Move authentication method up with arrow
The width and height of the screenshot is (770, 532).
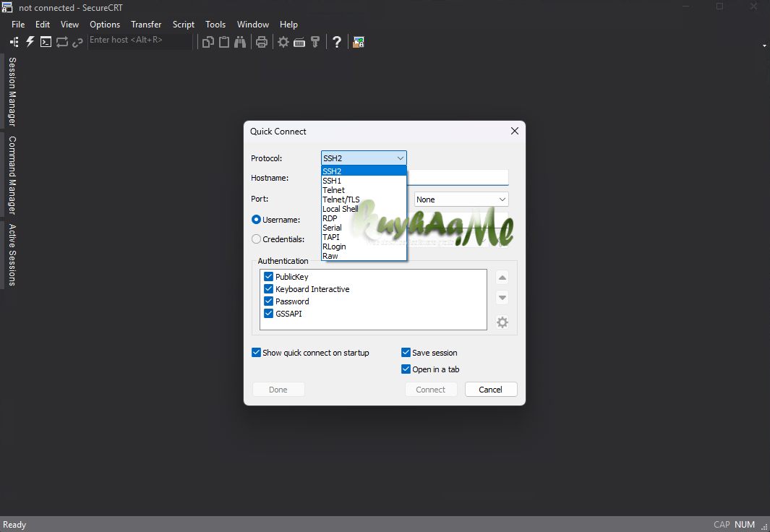(502, 278)
